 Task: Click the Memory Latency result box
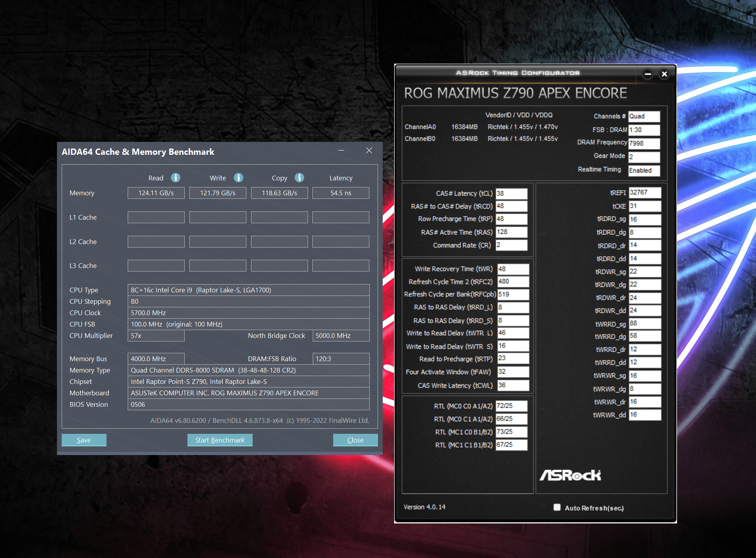(x=341, y=193)
